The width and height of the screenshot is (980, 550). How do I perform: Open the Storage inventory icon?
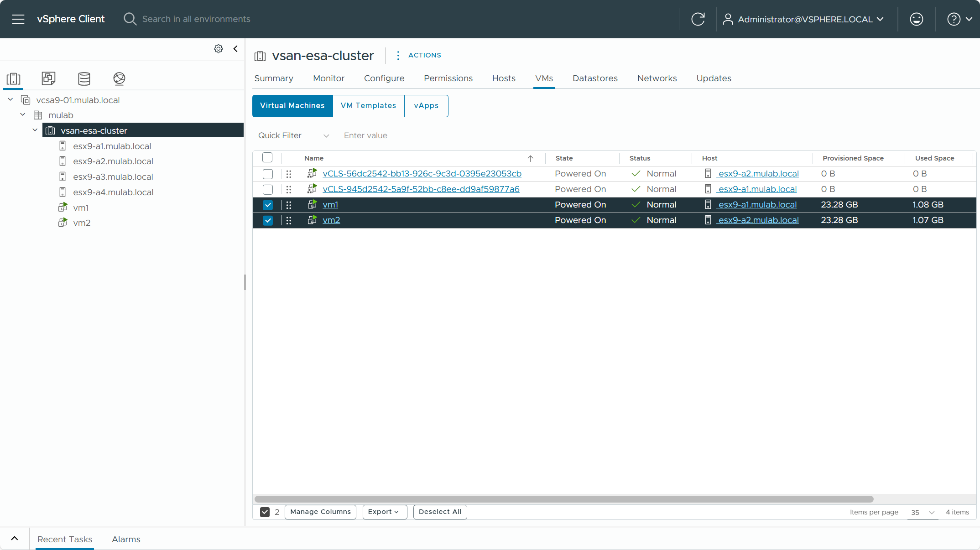point(84,79)
